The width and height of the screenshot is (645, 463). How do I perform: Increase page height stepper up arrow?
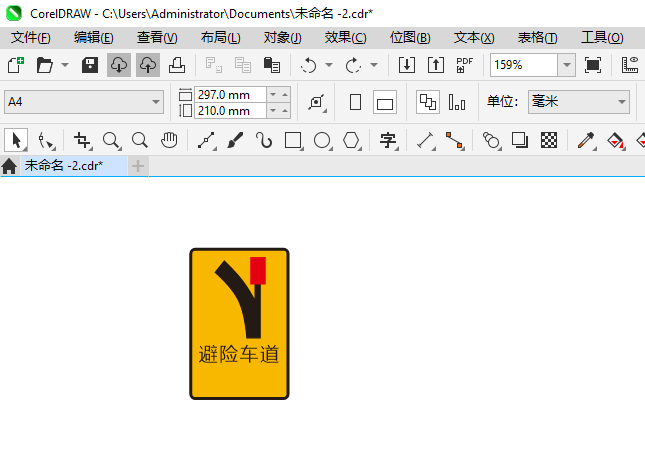(285, 111)
